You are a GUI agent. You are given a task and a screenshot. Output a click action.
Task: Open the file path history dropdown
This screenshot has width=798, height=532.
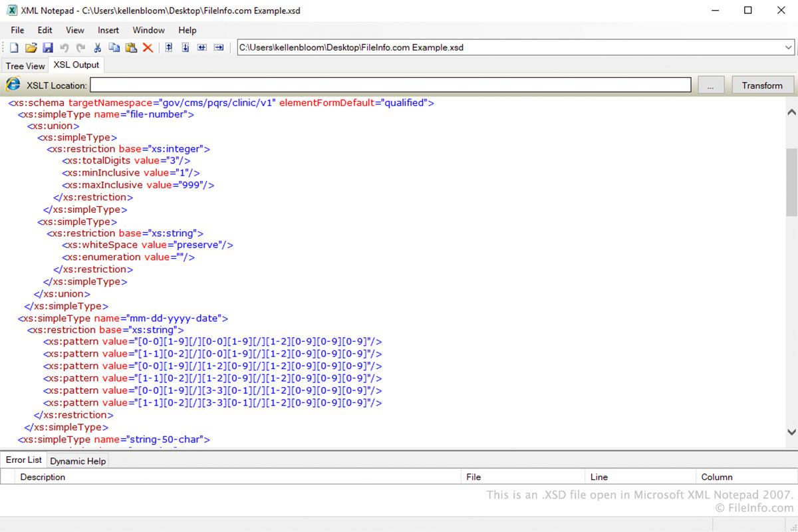789,47
